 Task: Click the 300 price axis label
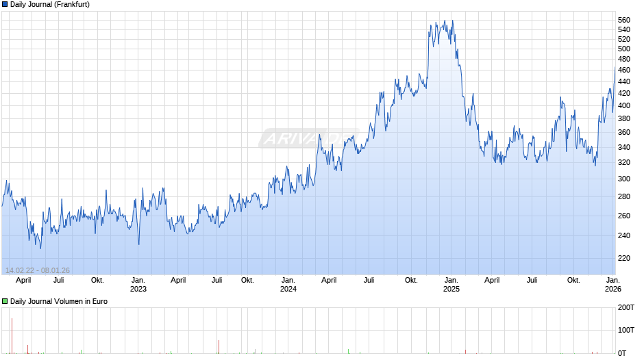[624, 179]
